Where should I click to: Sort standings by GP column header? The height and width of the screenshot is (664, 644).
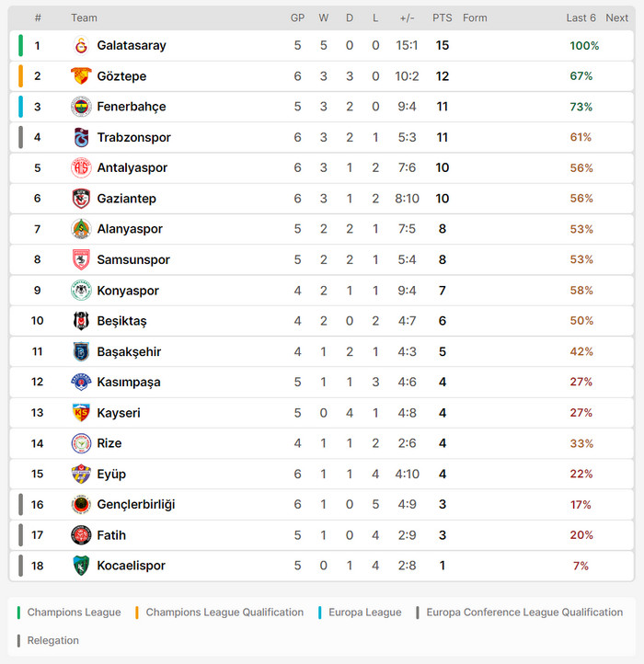click(x=297, y=18)
